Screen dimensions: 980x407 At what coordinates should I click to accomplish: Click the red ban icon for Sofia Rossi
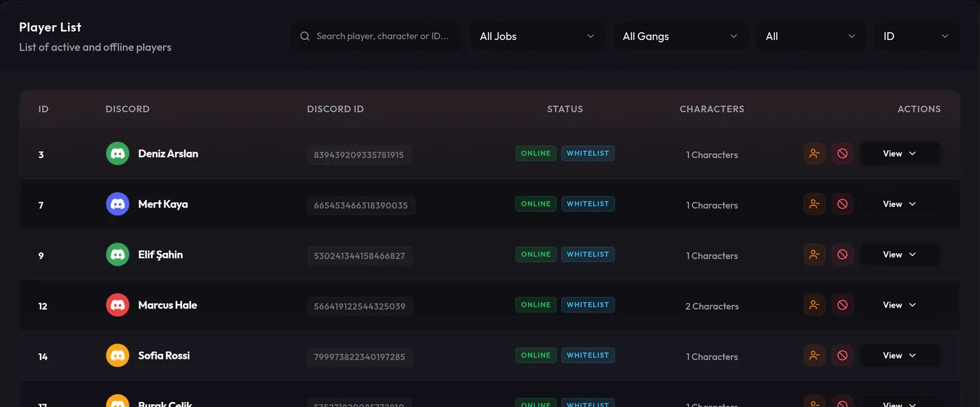(x=843, y=355)
